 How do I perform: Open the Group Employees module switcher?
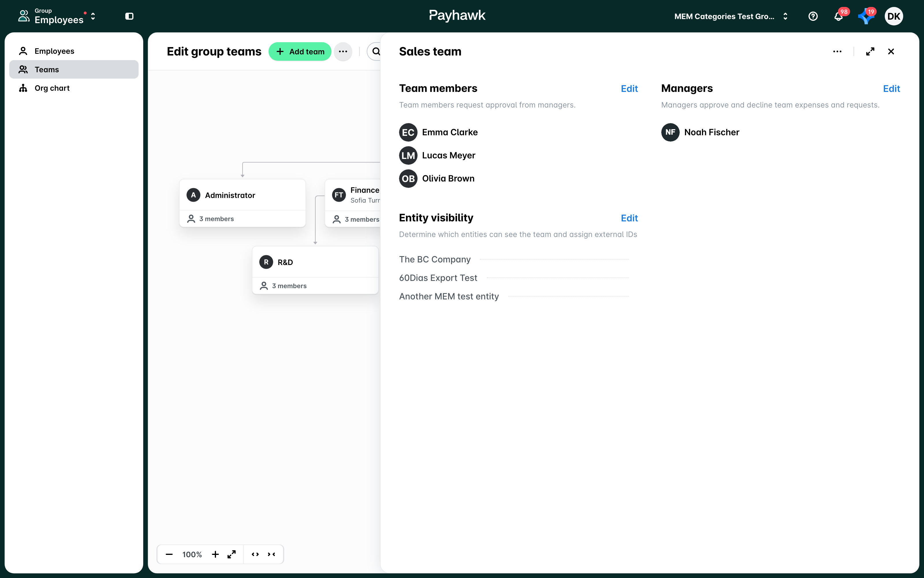coord(57,16)
